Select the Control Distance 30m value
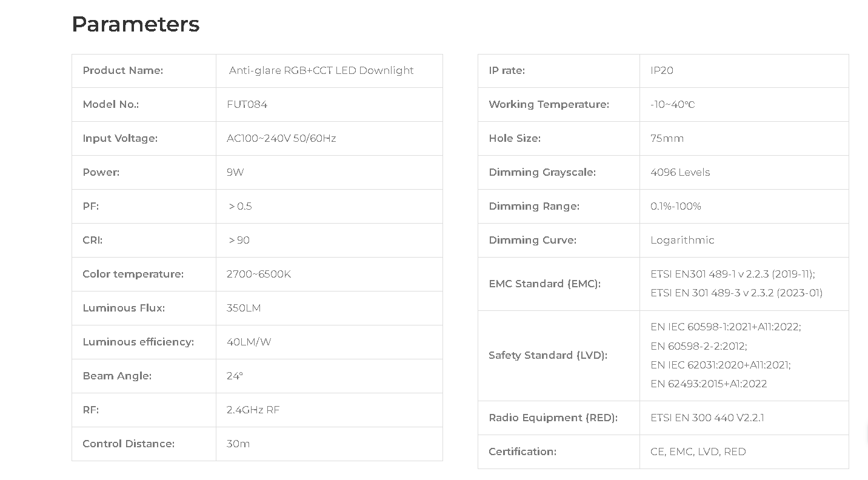868x480 pixels. 238,444
